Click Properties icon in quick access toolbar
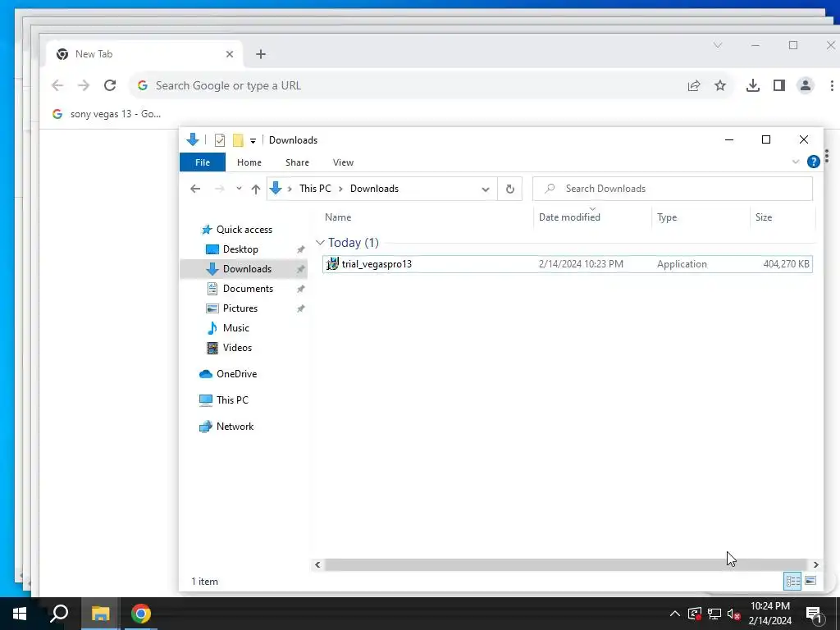Screen dimensions: 840x630 [220, 140]
